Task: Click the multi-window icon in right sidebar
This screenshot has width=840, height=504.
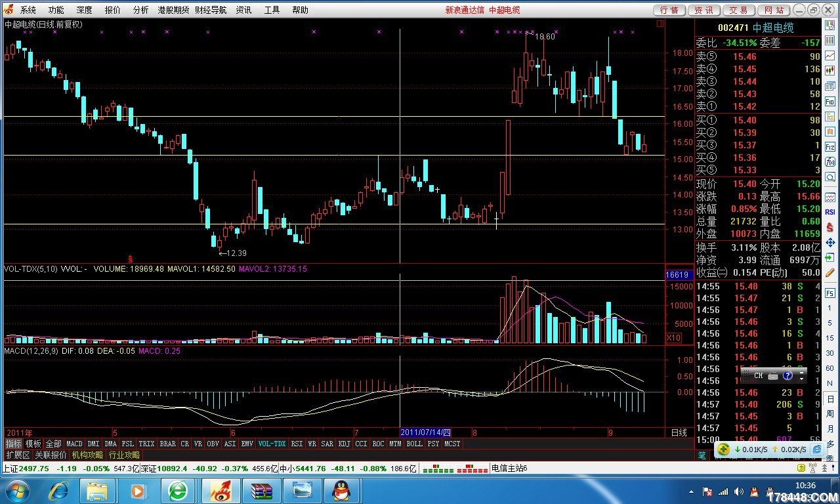Action: tap(830, 86)
